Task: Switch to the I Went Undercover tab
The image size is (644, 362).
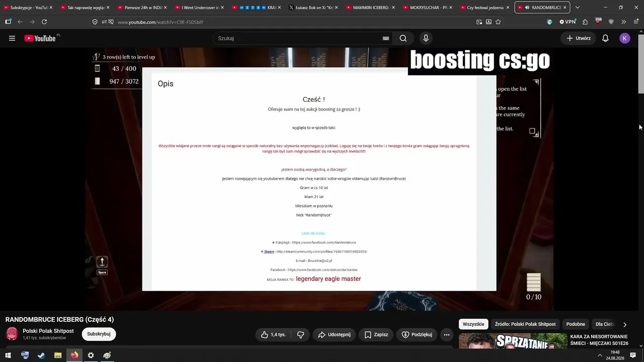Action: point(199,8)
